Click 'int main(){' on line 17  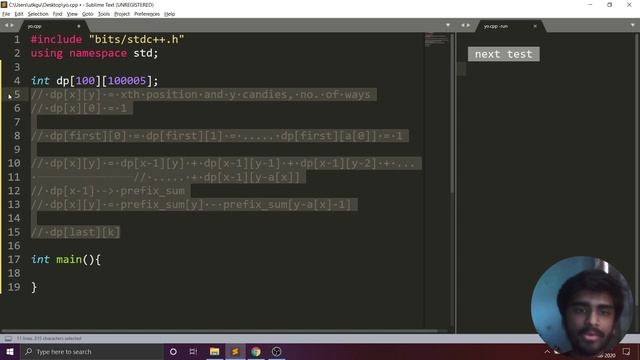coord(66,259)
